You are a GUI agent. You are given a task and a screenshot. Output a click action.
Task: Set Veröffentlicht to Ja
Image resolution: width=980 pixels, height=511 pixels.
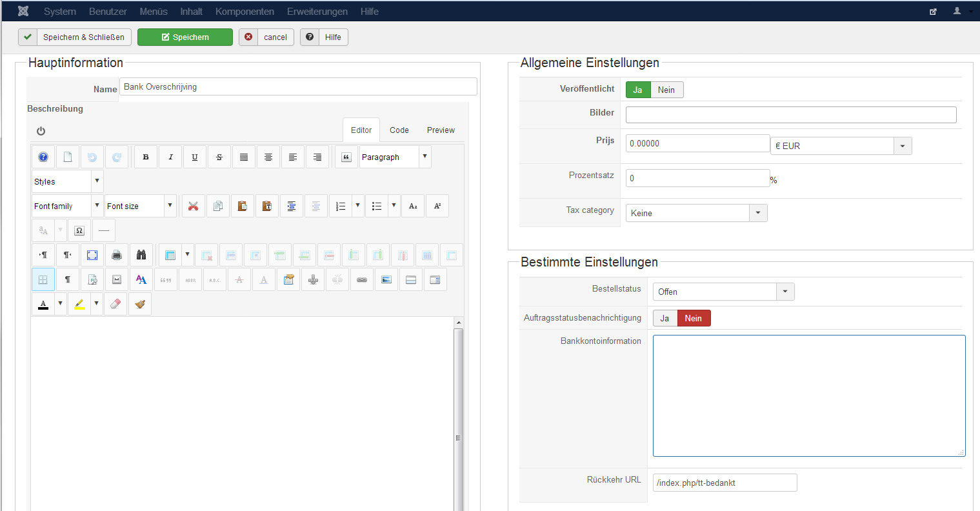(638, 90)
